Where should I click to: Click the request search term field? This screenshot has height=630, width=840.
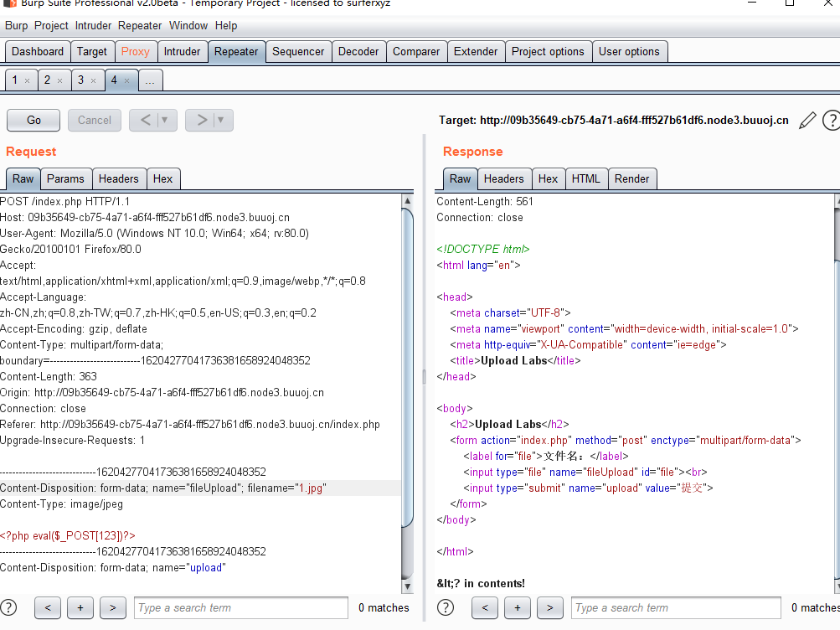point(241,607)
